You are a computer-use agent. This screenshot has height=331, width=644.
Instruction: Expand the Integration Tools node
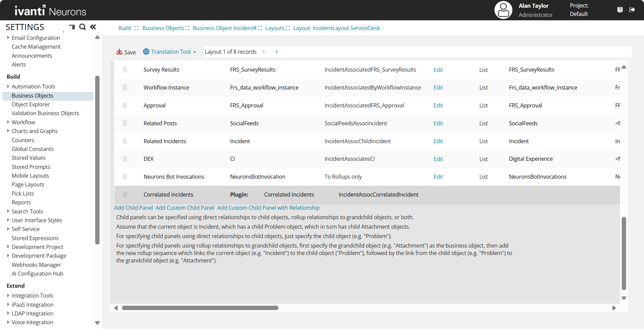point(8,296)
